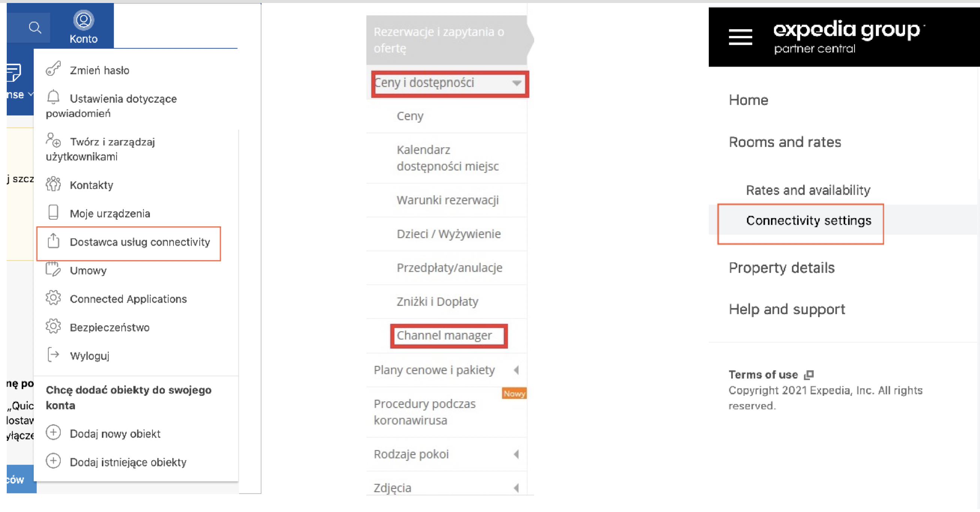
Task: Open Moje urządzenia
Action: (110, 214)
